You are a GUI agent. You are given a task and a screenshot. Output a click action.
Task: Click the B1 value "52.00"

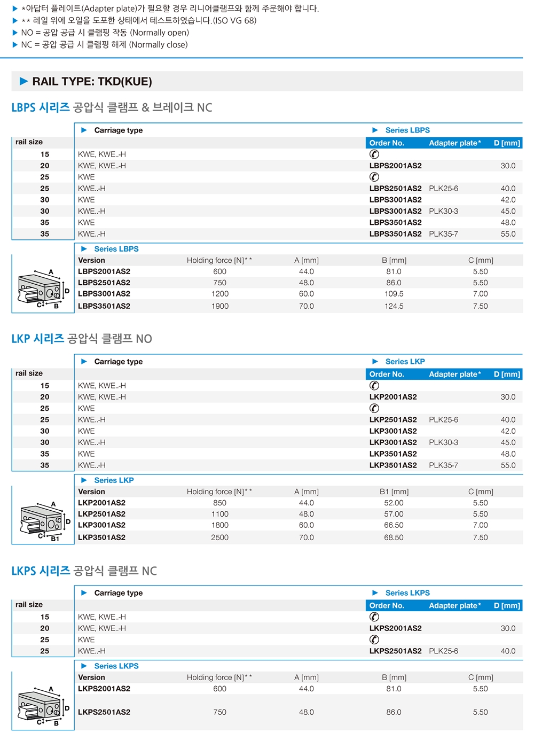(394, 503)
